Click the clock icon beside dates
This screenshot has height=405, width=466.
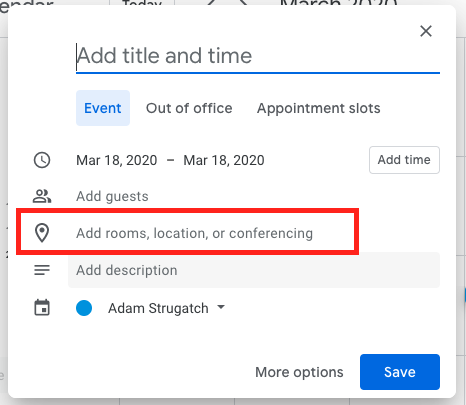pyautogui.click(x=42, y=160)
